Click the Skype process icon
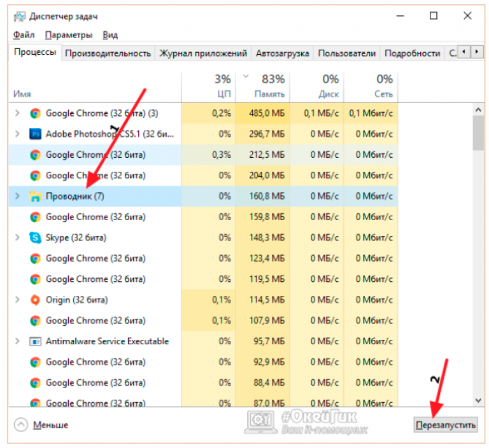Image resolution: width=489 pixels, height=448 pixels. [x=35, y=238]
